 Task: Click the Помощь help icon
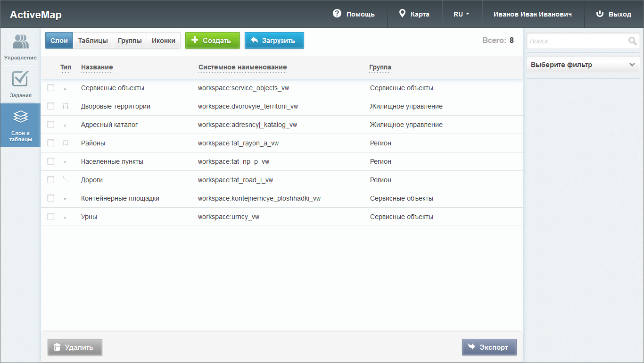click(337, 14)
